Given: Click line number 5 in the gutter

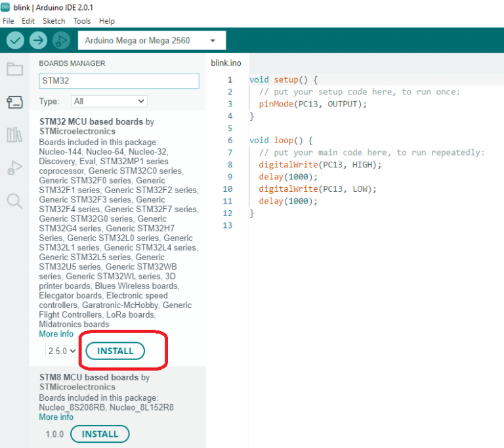Looking at the screenshot, I should (x=230, y=128).
